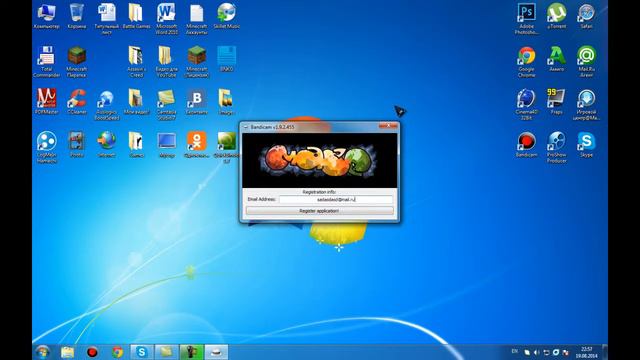
Task: Launch Safari desktop shortcut
Action: pos(587,16)
